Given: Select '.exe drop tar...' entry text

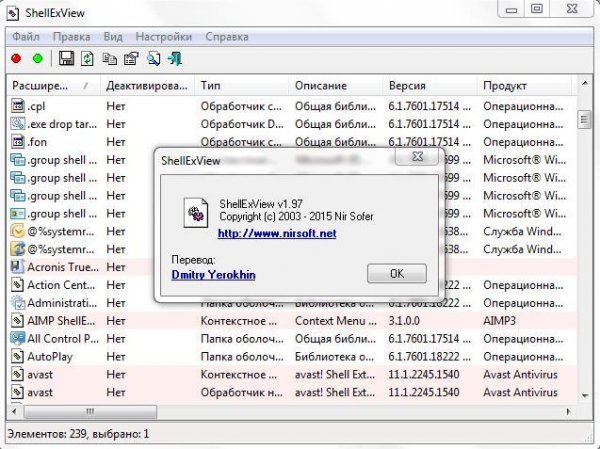Looking at the screenshot, I should point(62,124).
